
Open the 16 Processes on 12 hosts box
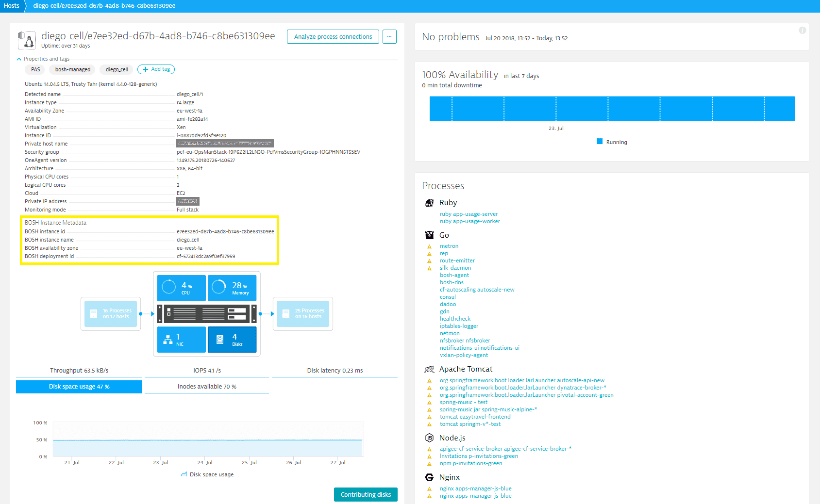[x=111, y=314]
